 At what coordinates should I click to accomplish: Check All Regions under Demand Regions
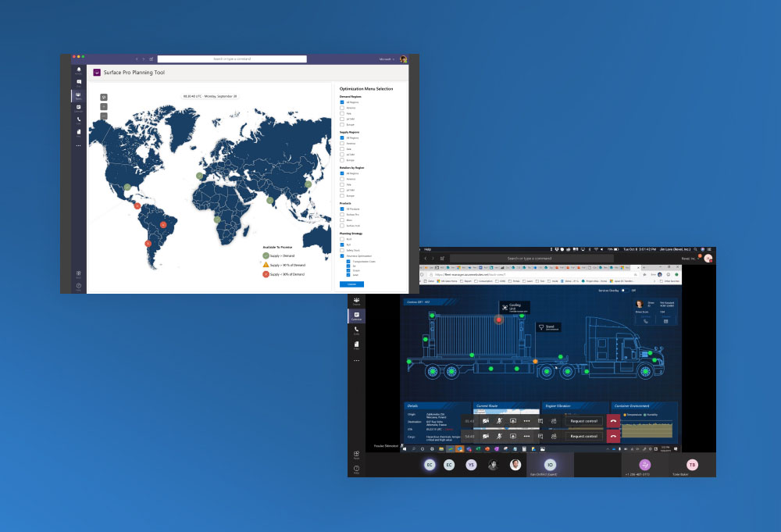click(342, 102)
